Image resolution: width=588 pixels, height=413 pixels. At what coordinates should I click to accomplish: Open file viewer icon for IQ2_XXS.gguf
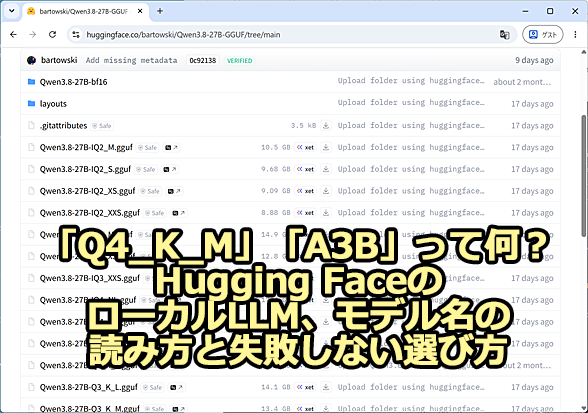(178, 213)
